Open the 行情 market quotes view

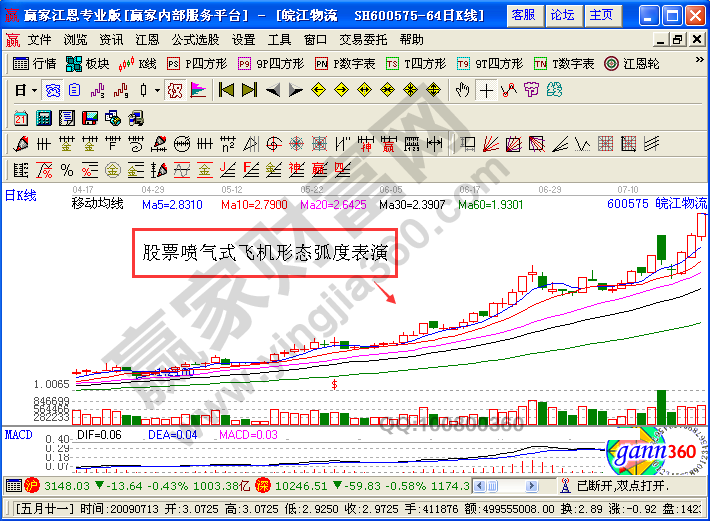click(35, 64)
